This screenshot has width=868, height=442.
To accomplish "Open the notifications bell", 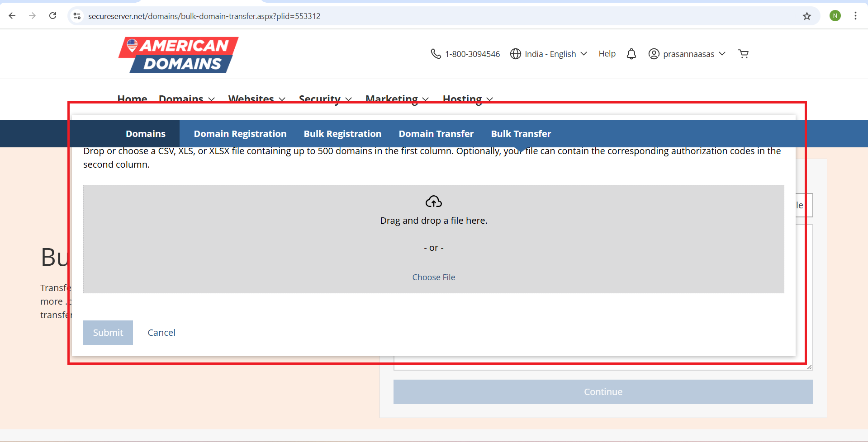I will point(631,54).
